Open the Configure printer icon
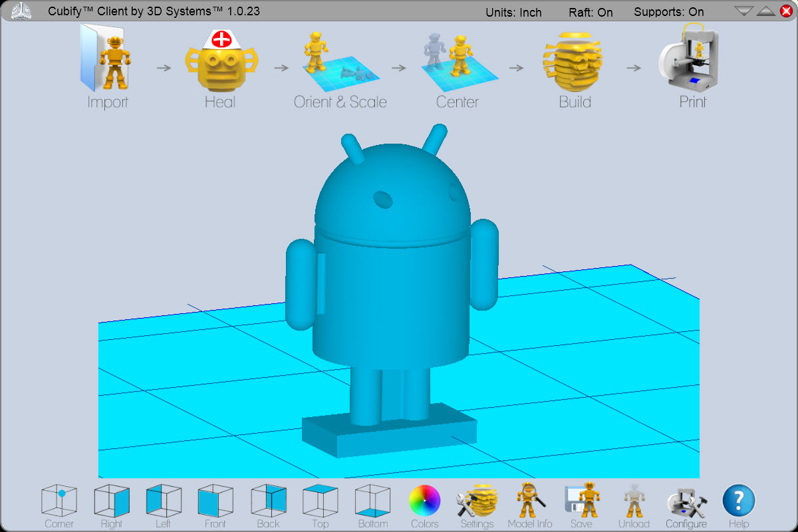This screenshot has width=798, height=532. pos(686,502)
